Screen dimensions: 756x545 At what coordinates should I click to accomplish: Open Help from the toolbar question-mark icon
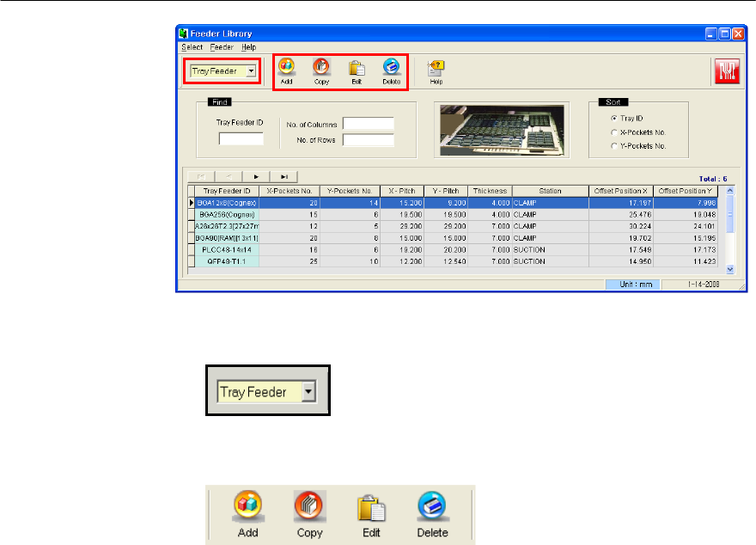[436, 68]
